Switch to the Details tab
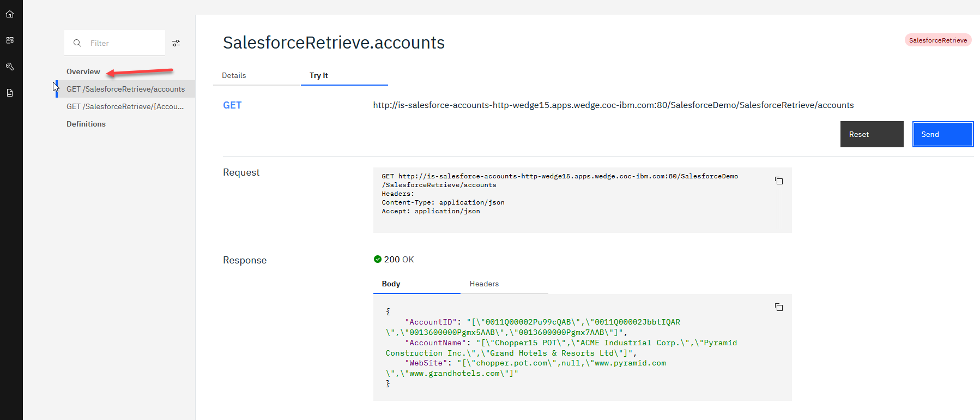The width and height of the screenshot is (980, 420). click(x=234, y=76)
